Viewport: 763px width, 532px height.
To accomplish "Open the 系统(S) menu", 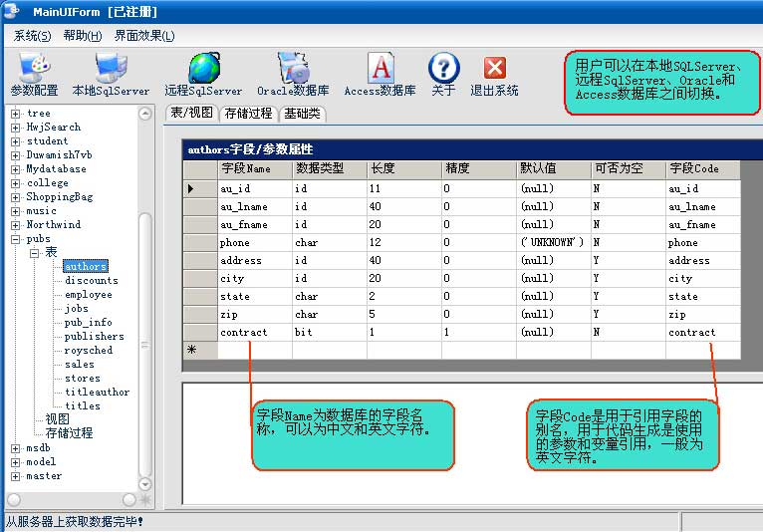I will pyautogui.click(x=32, y=36).
